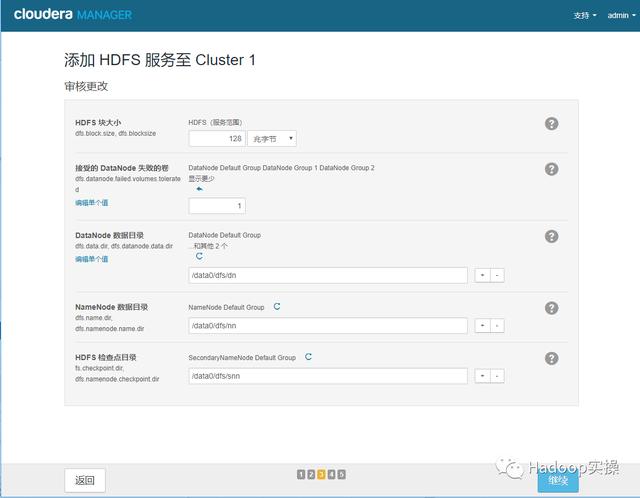Viewport: 640px width, 498px height.
Task: Open the admin user menu
Action: [x=622, y=15]
